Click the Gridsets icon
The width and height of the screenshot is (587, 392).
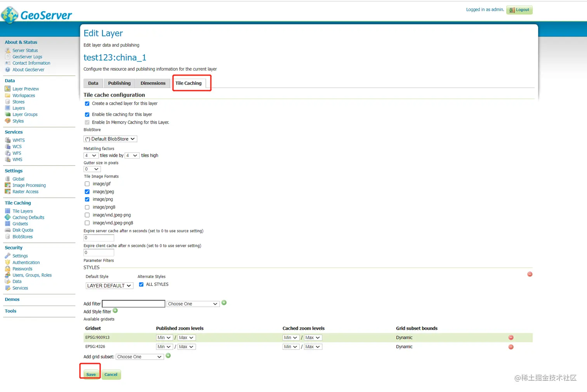(7, 224)
